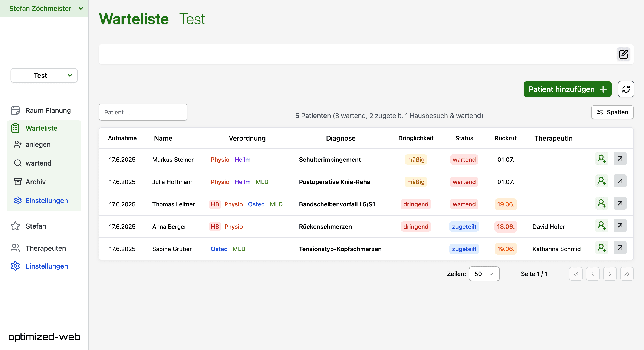
Task: Click the optimized-web logo
Action: (x=44, y=337)
